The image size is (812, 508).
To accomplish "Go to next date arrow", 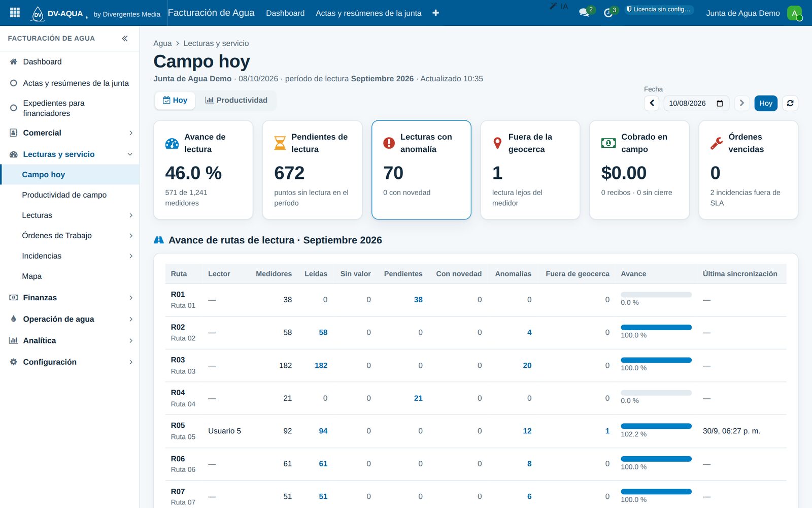I will (x=741, y=103).
